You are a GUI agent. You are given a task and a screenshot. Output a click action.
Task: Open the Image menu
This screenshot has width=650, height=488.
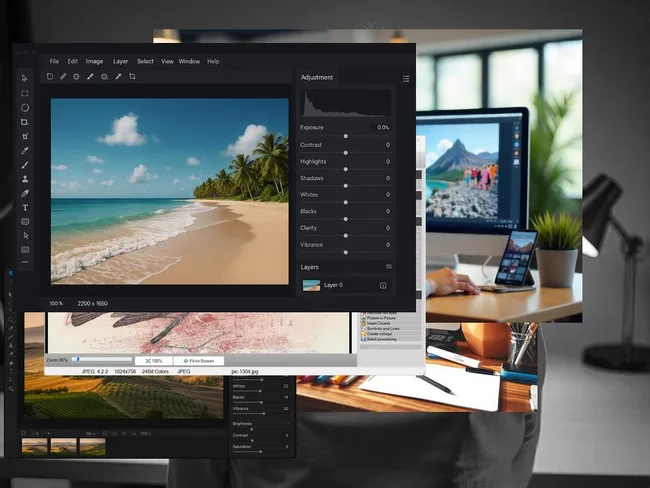94,61
